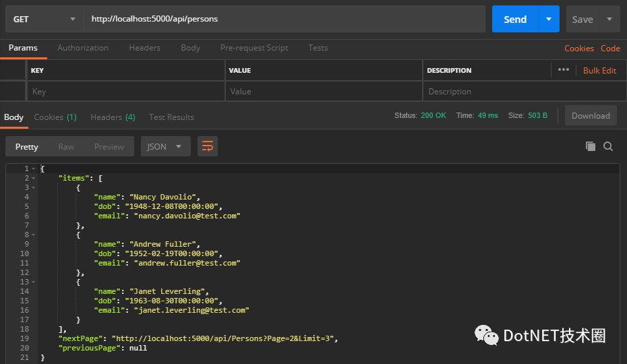Open the Save button dropdown arrow
This screenshot has width=627, height=364.
(609, 19)
